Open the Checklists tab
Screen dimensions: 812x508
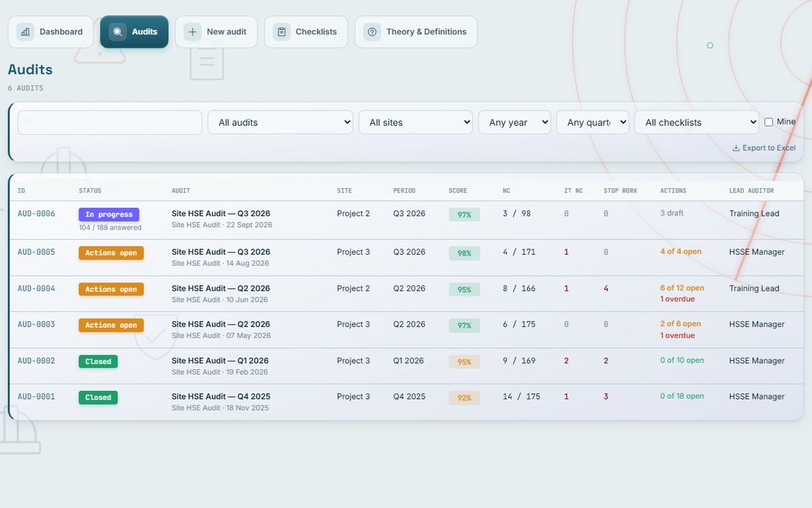point(306,32)
